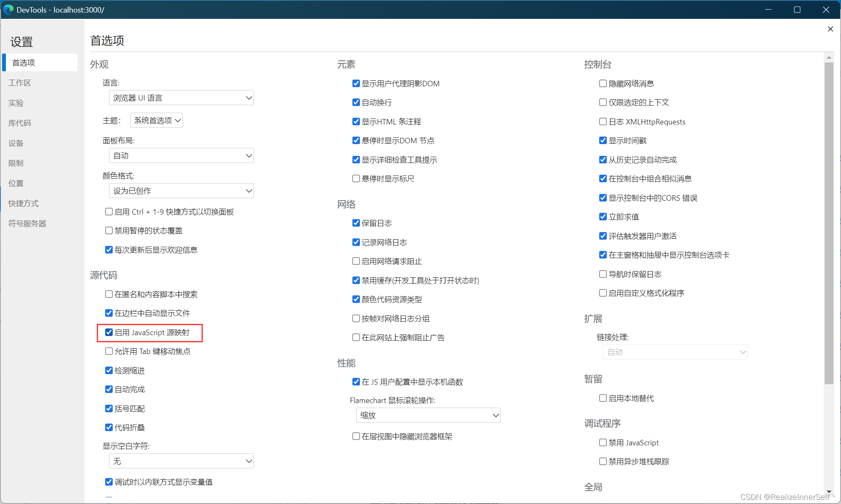Enable Ctrl + 1-9 快捷方式 checkbox

pyautogui.click(x=109, y=212)
